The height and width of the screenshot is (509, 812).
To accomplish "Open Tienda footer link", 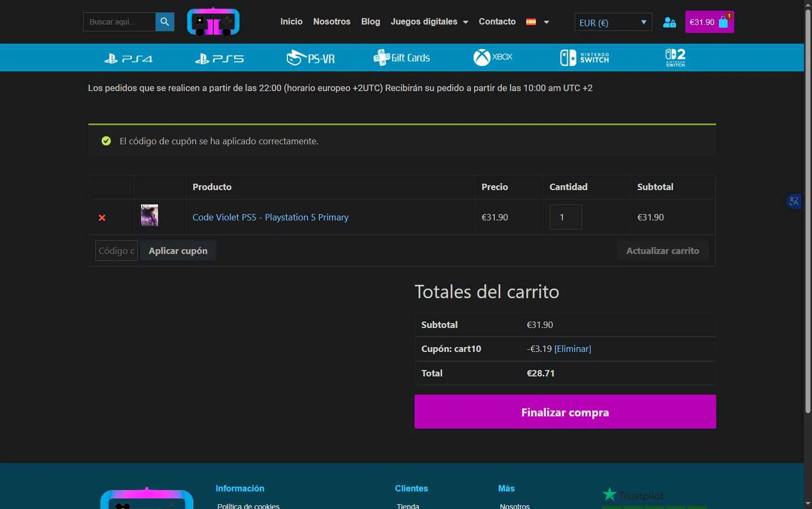I will tap(408, 506).
